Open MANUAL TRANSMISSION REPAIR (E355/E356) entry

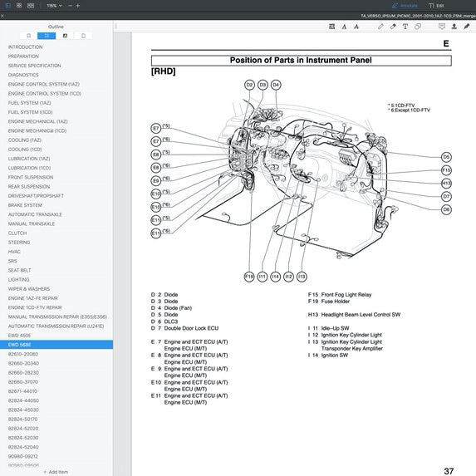pyautogui.click(x=57, y=317)
